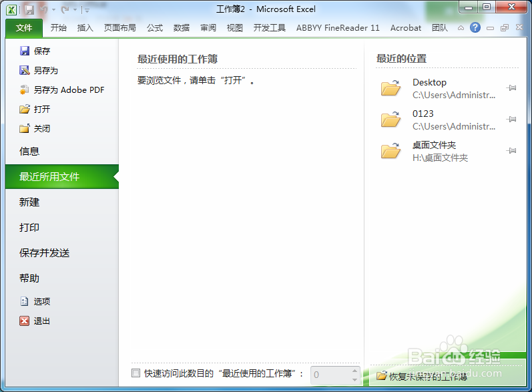Enable 快速访问此数目的 最近使用的工作簿 checkbox
Screen dimensions: 532x392
136,373
